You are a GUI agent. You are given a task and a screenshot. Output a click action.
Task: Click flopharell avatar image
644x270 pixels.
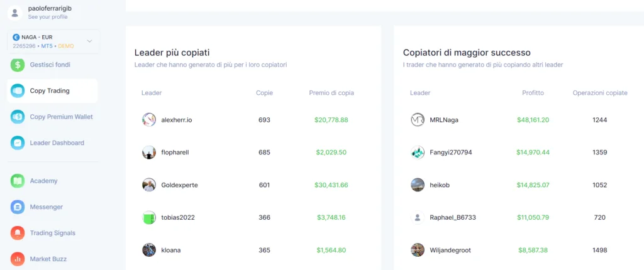pos(149,152)
